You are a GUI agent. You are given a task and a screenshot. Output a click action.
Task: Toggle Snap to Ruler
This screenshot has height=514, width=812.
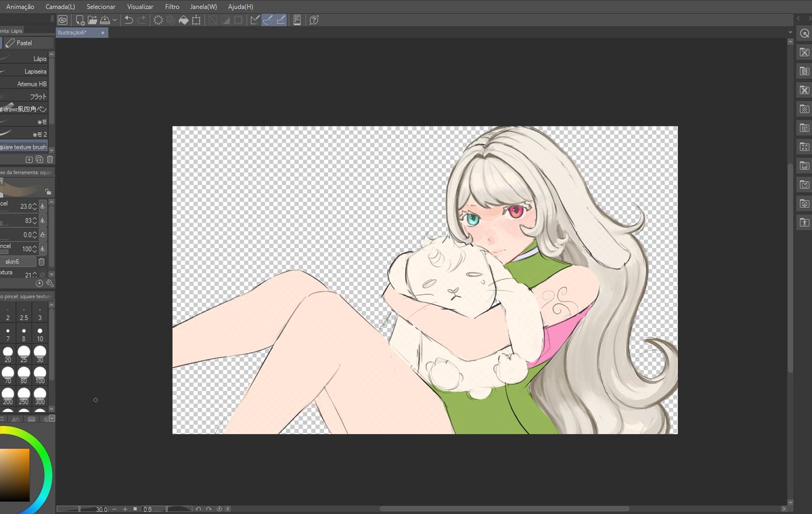(255, 20)
